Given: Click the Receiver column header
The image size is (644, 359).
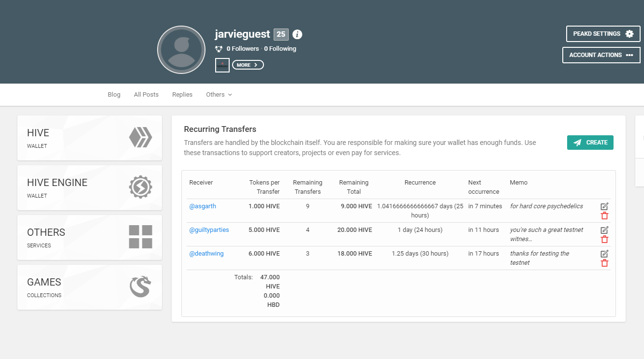Looking at the screenshot, I should 201,183.
